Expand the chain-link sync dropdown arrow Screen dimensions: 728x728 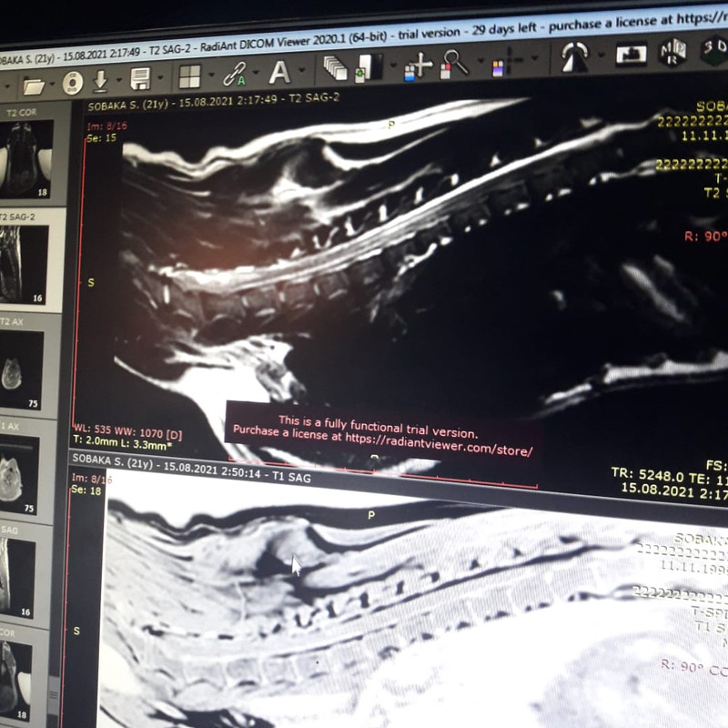point(256,73)
